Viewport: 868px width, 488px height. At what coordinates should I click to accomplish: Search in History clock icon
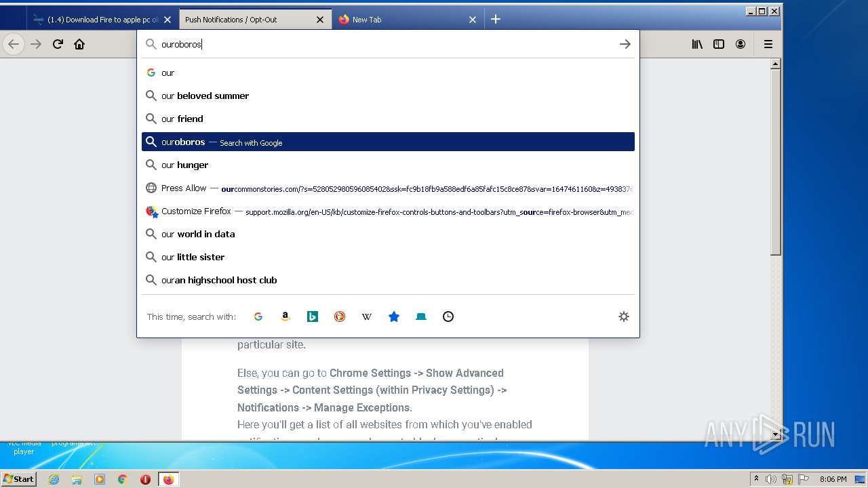tap(448, 317)
